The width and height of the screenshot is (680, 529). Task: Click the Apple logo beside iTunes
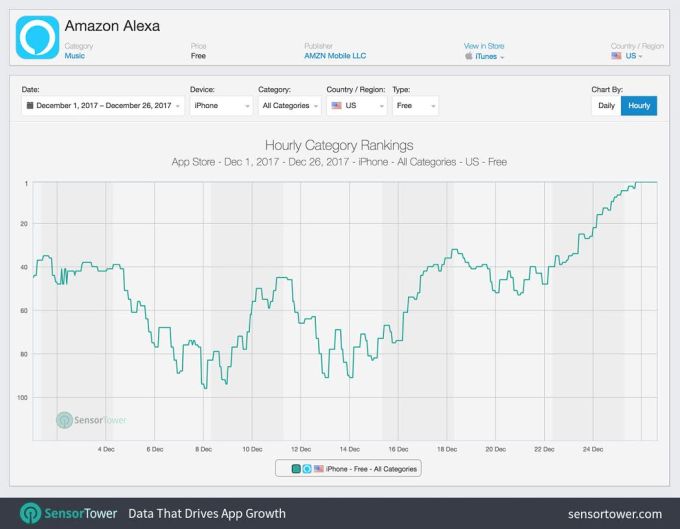(x=468, y=57)
